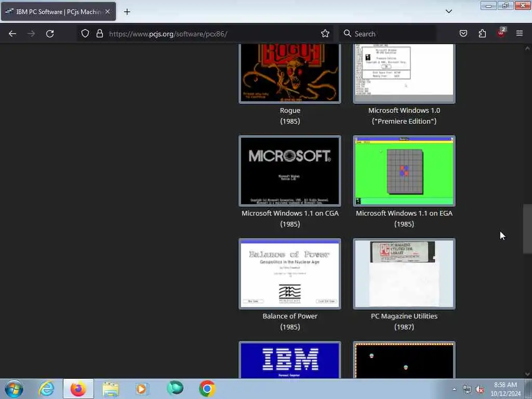The image size is (532, 399).
Task: Open Windows Explorer from the taskbar
Action: (111, 389)
